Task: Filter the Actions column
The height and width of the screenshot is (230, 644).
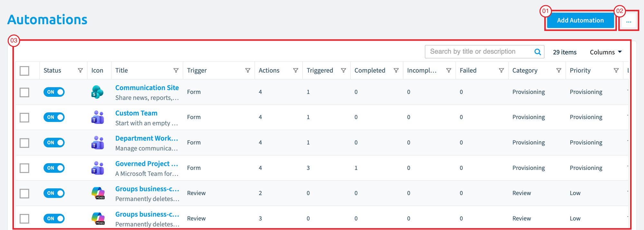Action: point(296,70)
